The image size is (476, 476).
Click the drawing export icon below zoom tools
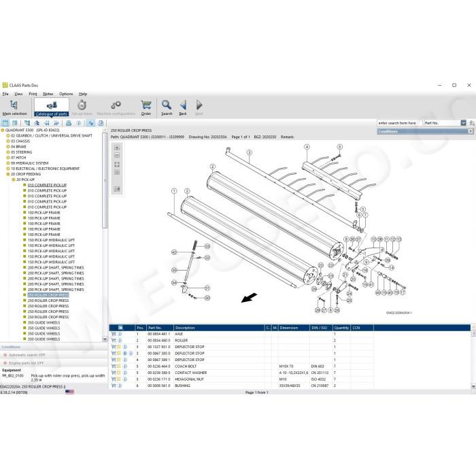click(x=117, y=189)
